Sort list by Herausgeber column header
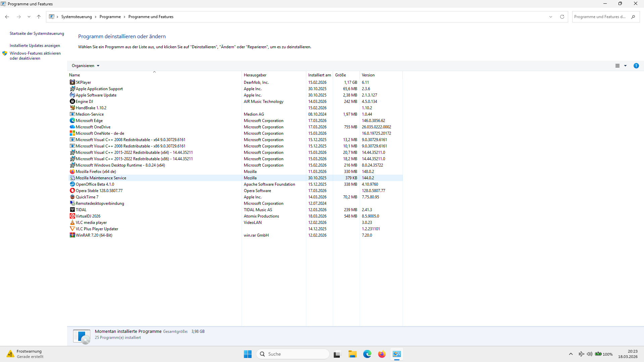The image size is (644, 362). (x=255, y=75)
